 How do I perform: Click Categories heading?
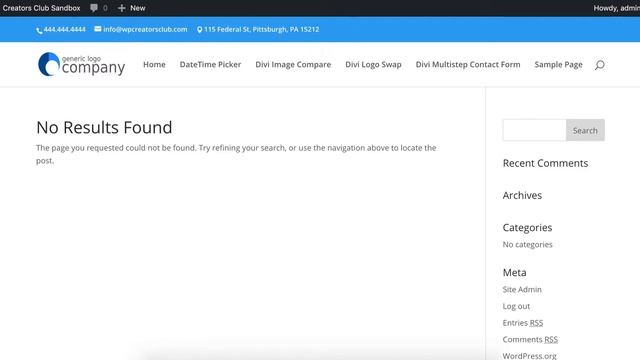click(x=527, y=228)
